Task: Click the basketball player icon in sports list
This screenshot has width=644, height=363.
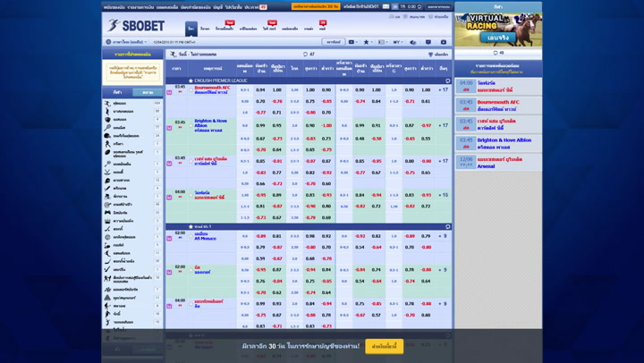Action: 107,111
